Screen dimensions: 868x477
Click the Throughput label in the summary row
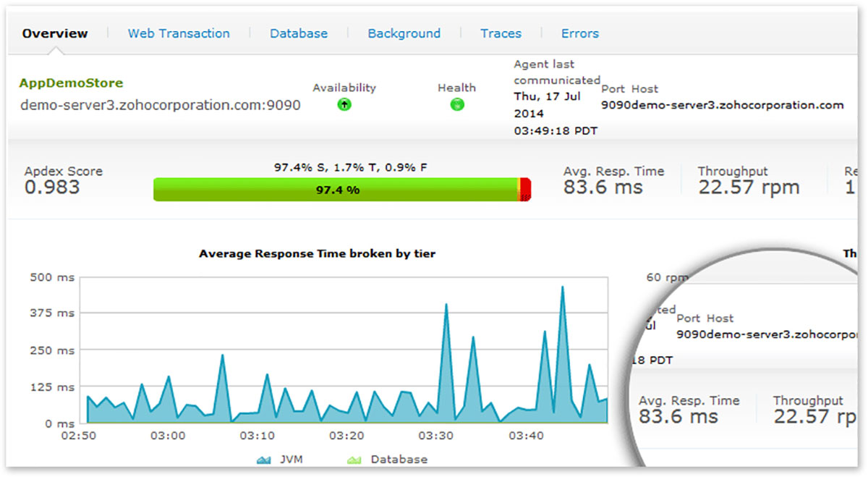(733, 172)
